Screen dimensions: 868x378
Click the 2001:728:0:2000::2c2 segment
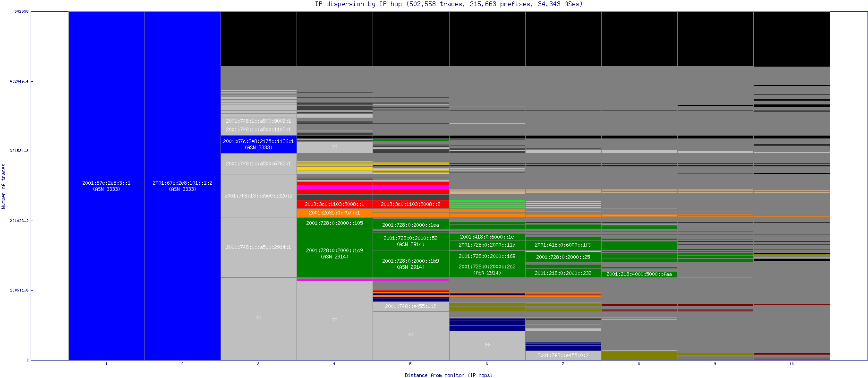click(487, 269)
